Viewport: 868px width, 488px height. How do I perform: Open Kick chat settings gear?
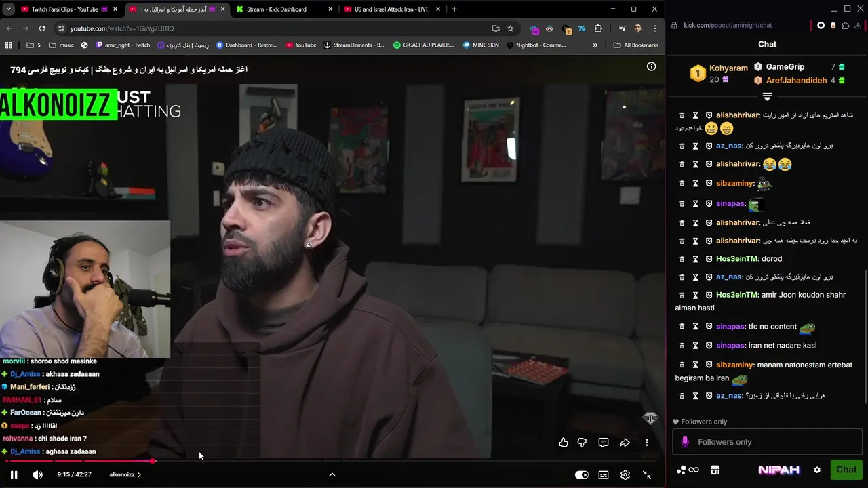pyautogui.click(x=817, y=470)
